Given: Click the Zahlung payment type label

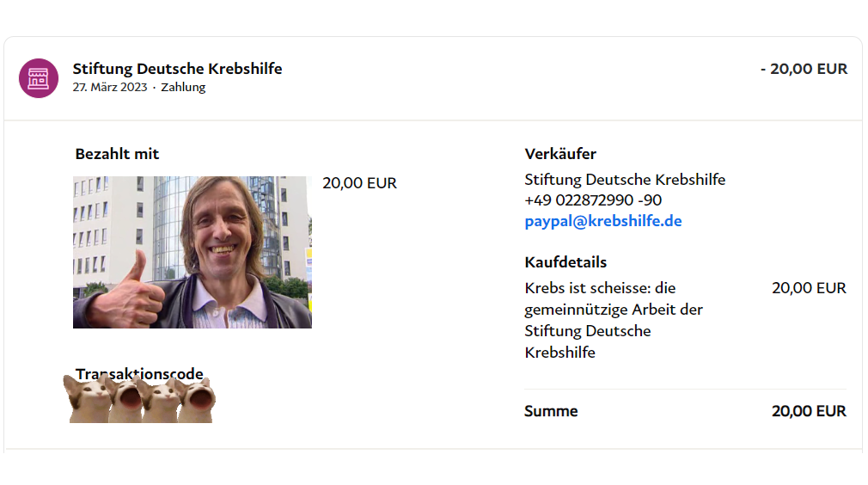Looking at the screenshot, I should coord(183,88).
